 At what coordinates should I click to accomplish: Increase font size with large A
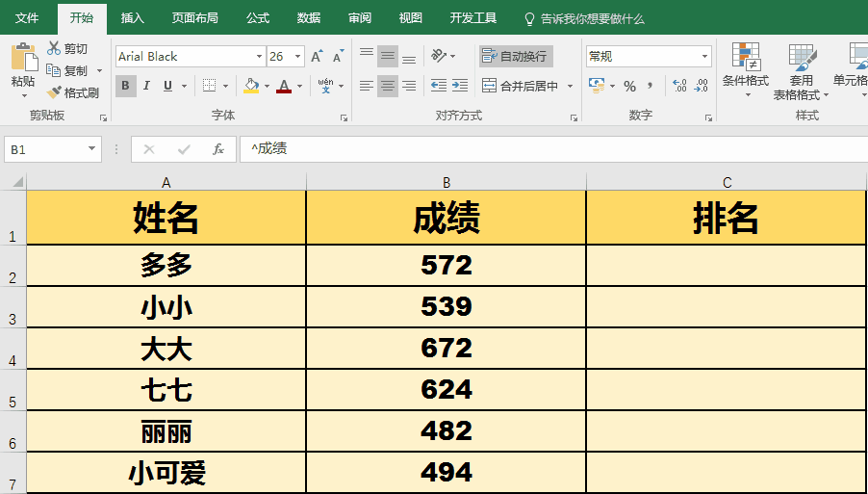pos(316,56)
